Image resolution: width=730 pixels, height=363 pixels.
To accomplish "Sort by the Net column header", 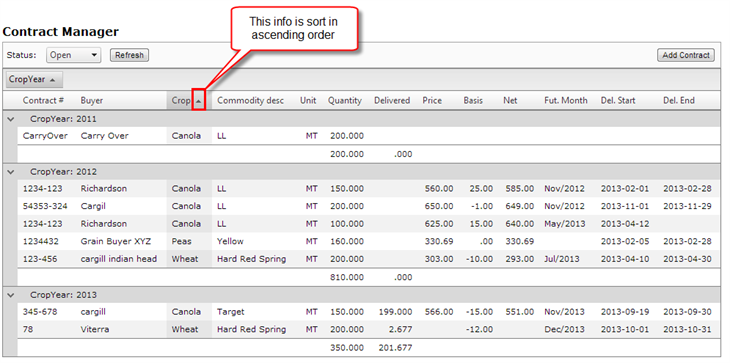I will point(510,101).
